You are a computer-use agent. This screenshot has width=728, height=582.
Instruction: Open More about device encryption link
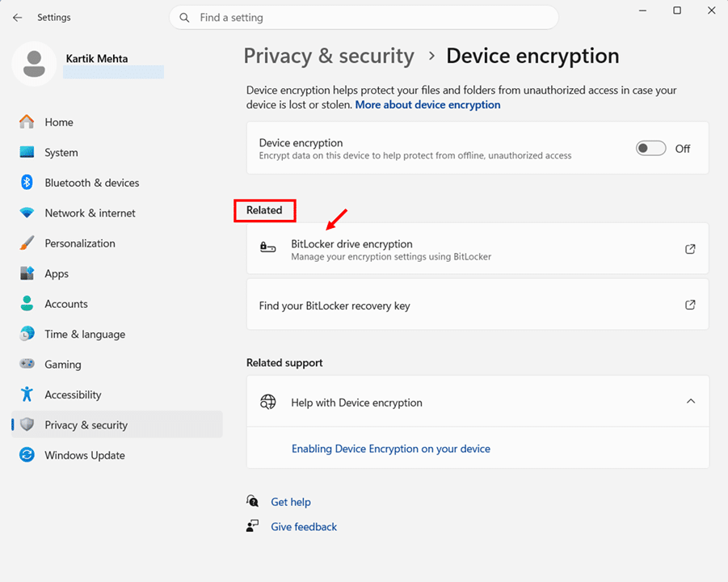click(427, 105)
